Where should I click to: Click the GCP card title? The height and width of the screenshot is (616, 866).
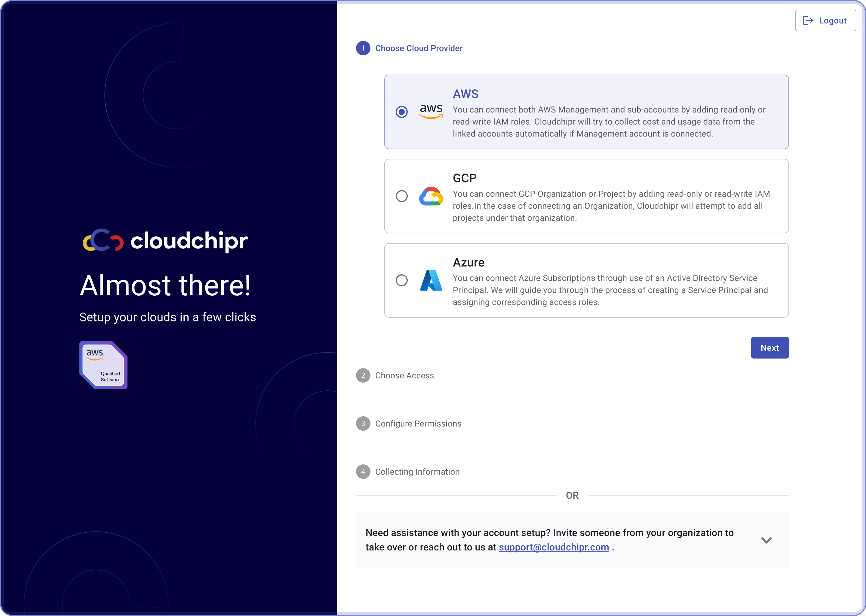coord(465,178)
